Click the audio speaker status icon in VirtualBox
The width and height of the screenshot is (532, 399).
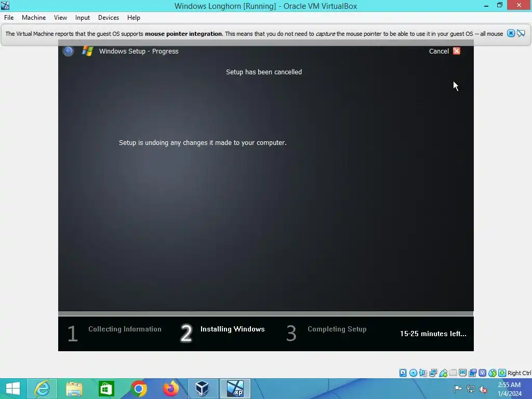[x=423, y=373]
